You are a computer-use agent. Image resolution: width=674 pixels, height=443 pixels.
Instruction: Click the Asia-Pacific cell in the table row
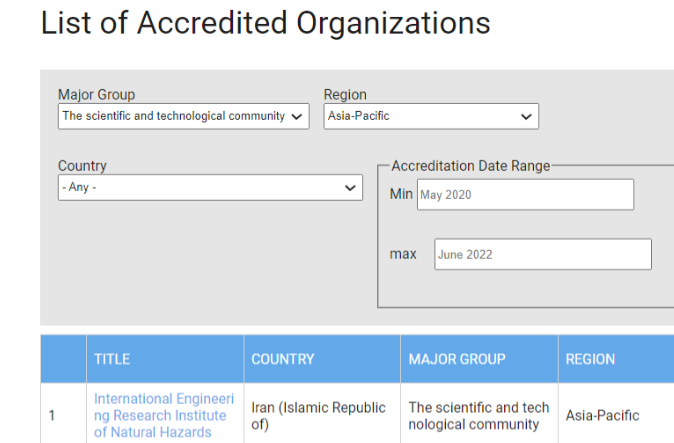pyautogui.click(x=602, y=415)
